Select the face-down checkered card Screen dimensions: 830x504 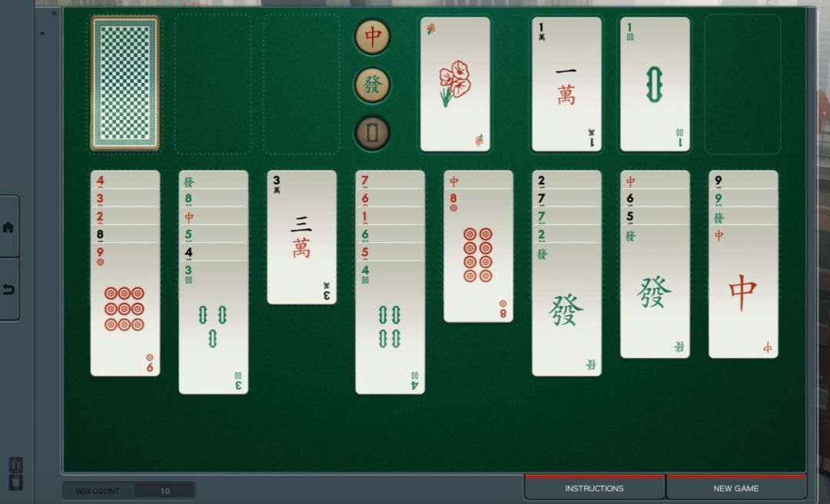tap(125, 84)
